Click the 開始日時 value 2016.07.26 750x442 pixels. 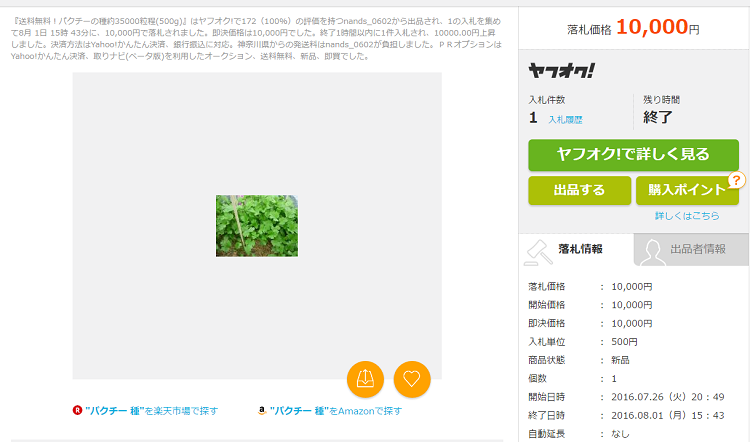pyautogui.click(x=668, y=397)
